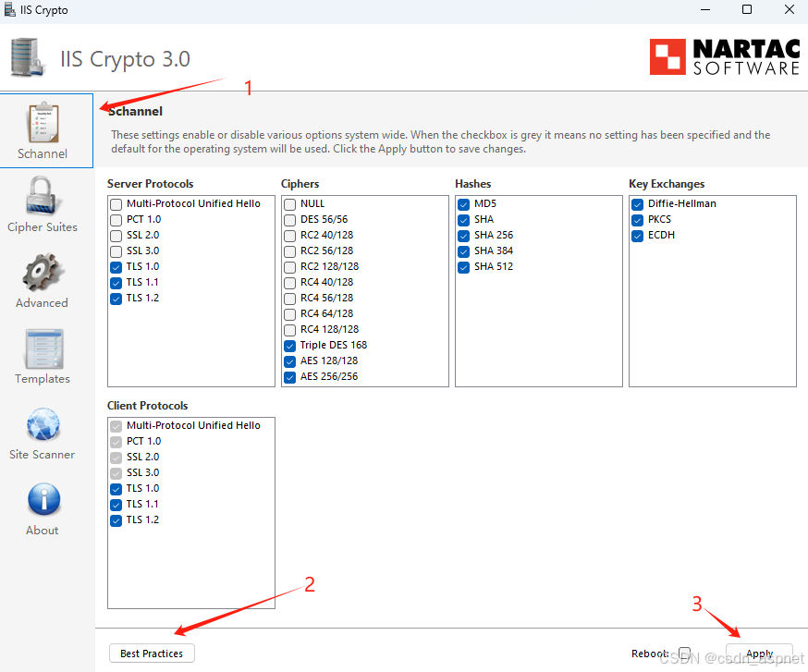The height and width of the screenshot is (672, 808).
Task: Enable the RC4 128/128 cipher
Action: pyautogui.click(x=289, y=330)
